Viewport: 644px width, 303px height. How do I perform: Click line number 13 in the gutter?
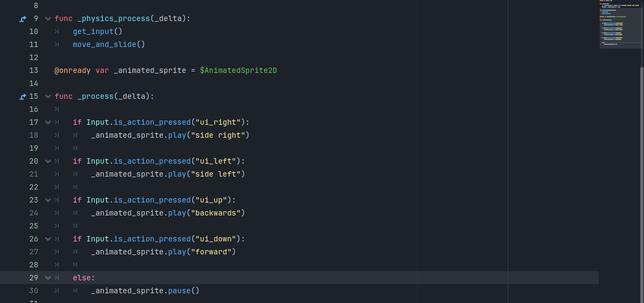point(33,71)
